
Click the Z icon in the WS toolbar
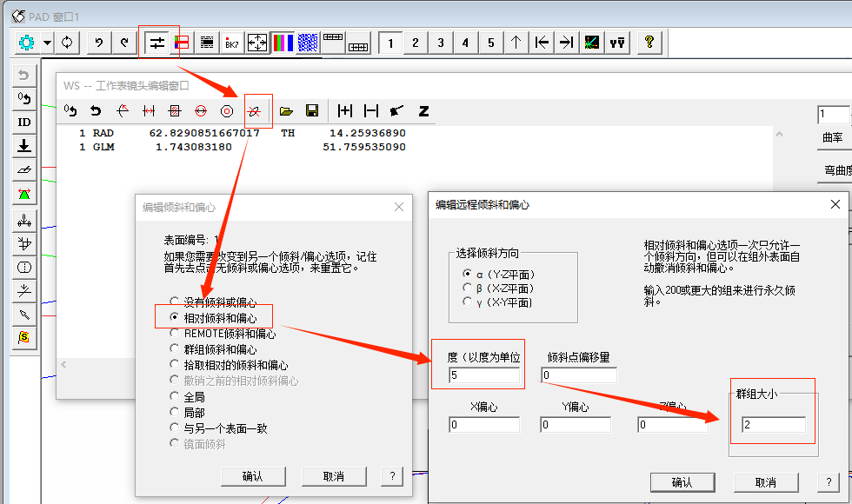(423, 110)
